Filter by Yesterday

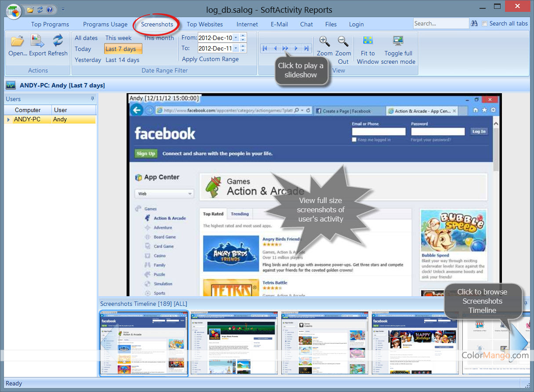coord(88,60)
